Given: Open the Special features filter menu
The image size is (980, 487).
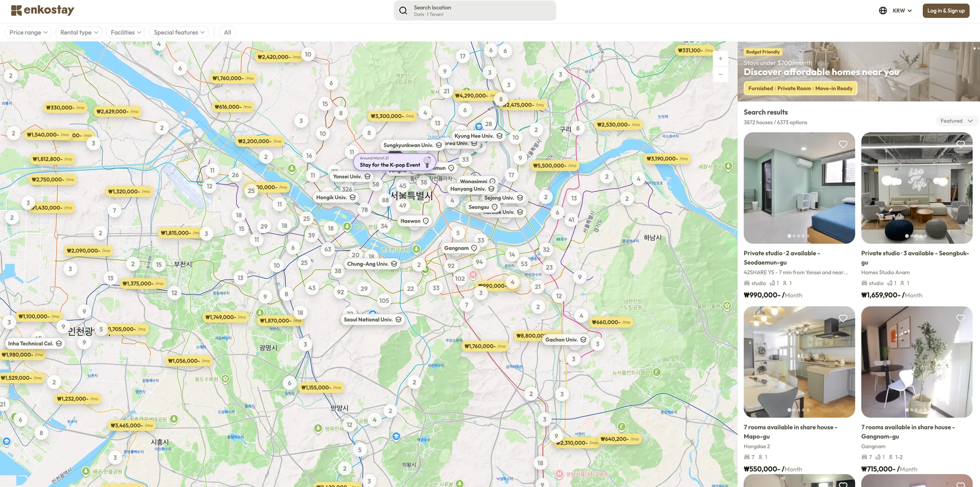Looking at the screenshot, I should (x=179, y=32).
